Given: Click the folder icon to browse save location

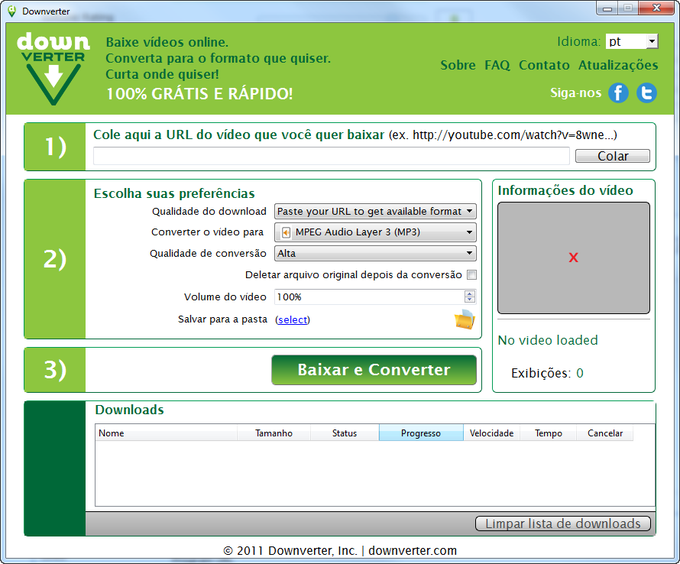Looking at the screenshot, I should (x=464, y=319).
